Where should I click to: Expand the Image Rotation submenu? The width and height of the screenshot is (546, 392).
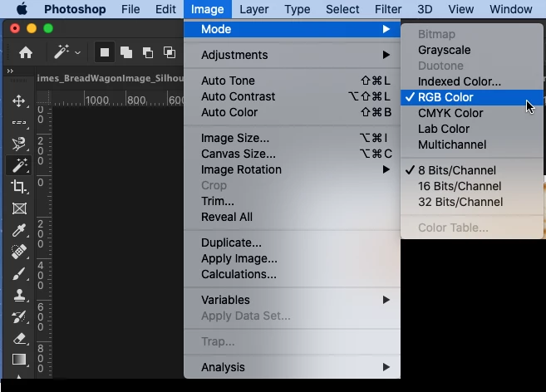293,169
